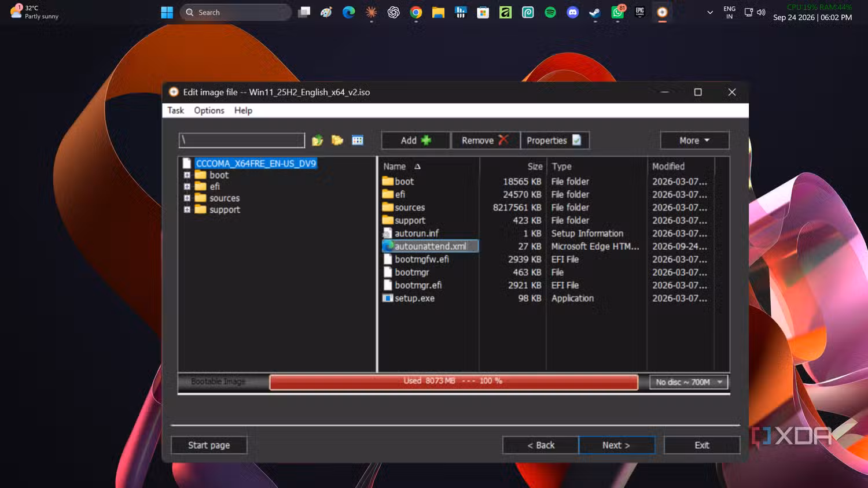Click the Bootable Image label

(218, 382)
